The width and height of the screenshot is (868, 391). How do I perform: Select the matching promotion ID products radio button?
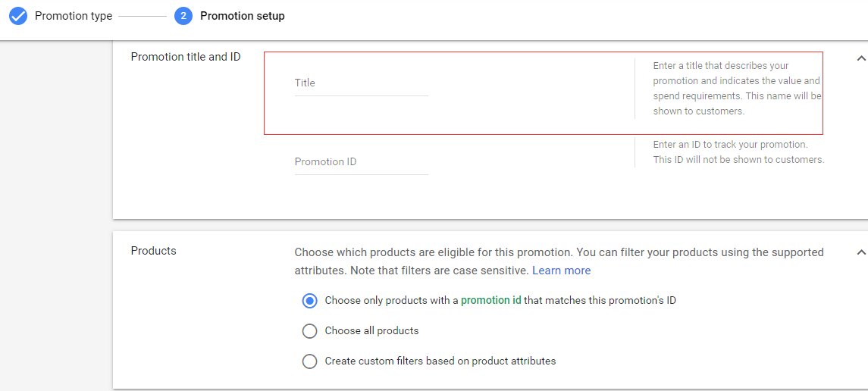tap(309, 301)
